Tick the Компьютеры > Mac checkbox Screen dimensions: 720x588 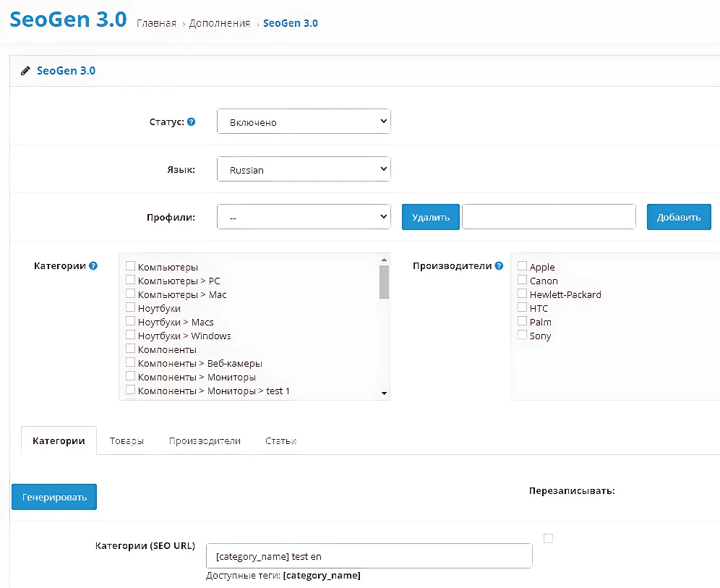click(130, 294)
